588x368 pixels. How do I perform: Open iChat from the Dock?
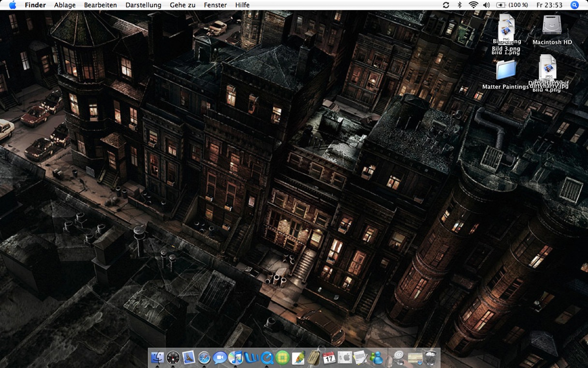pyautogui.click(x=220, y=357)
